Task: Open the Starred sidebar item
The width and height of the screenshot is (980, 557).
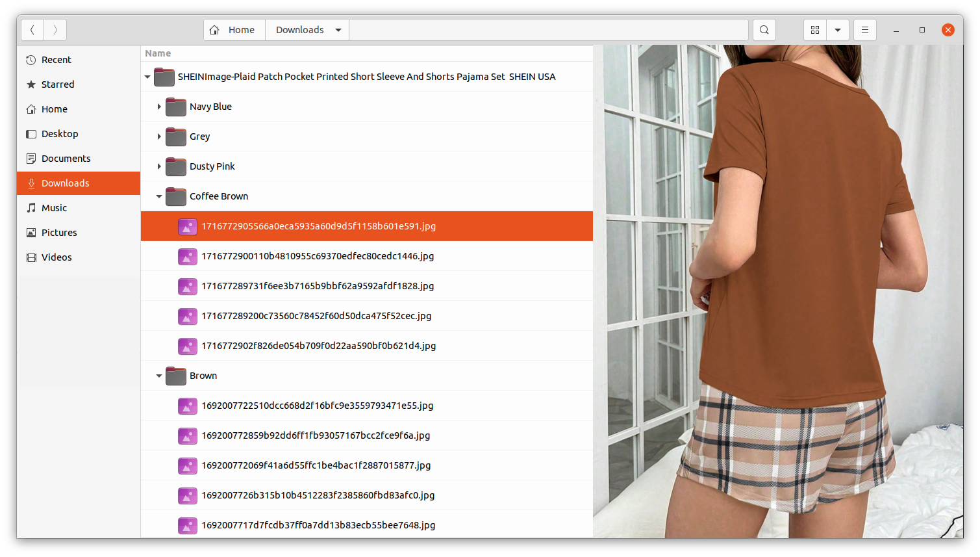Action: click(57, 84)
